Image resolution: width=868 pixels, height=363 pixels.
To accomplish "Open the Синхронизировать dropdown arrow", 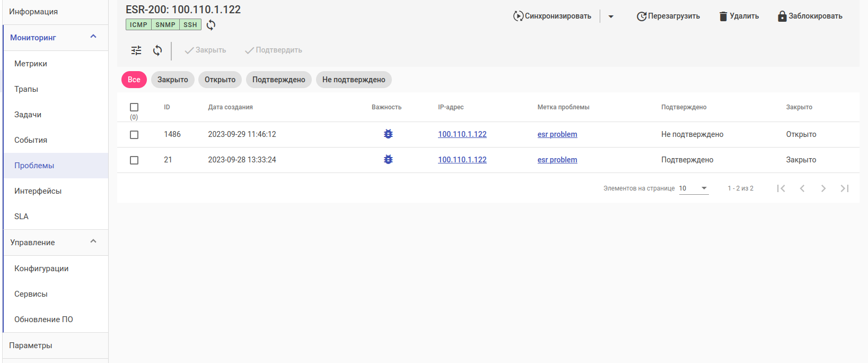I will pyautogui.click(x=611, y=16).
